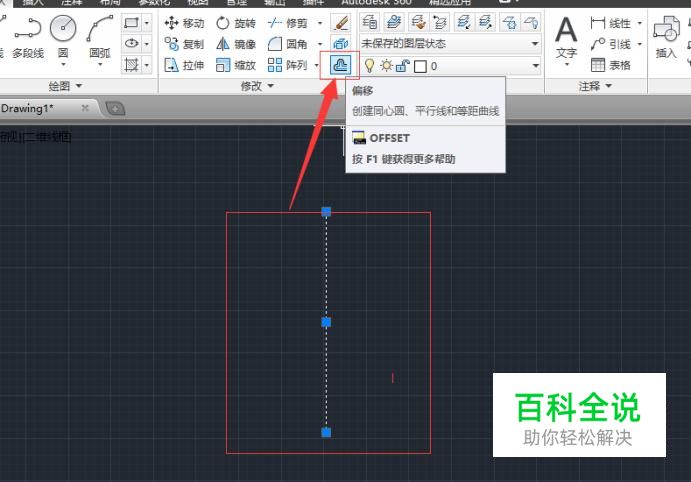Click the OFFSET command name in tooltip
This screenshot has height=482, width=691.
pyautogui.click(x=390, y=138)
